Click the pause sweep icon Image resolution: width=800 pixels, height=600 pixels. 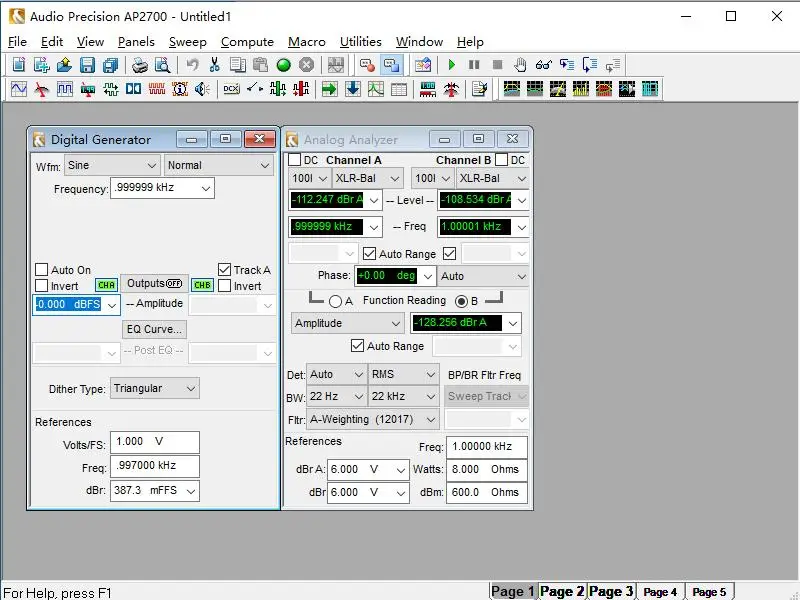(x=474, y=65)
